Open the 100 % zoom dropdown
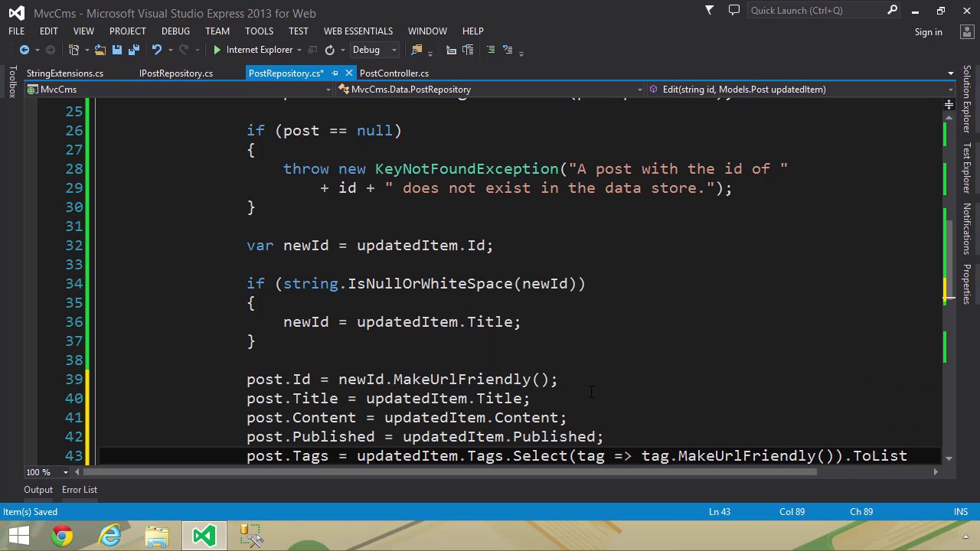The width and height of the screenshot is (980, 551). pyautogui.click(x=65, y=472)
